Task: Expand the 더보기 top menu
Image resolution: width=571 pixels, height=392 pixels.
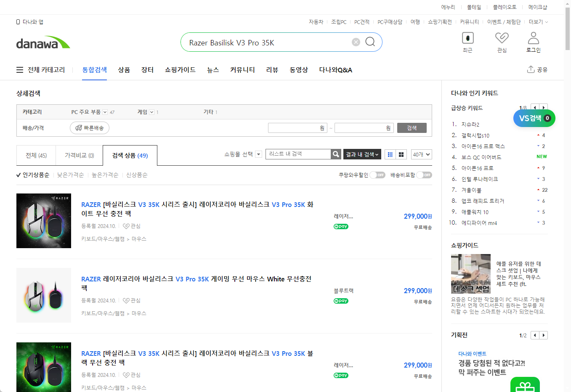Action: pos(539,22)
